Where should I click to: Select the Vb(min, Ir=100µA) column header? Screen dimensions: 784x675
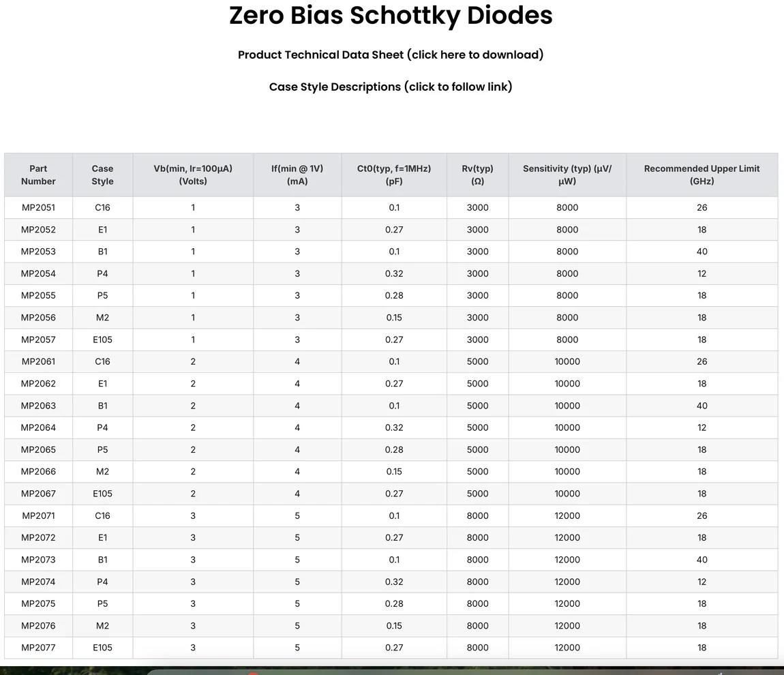(x=193, y=175)
